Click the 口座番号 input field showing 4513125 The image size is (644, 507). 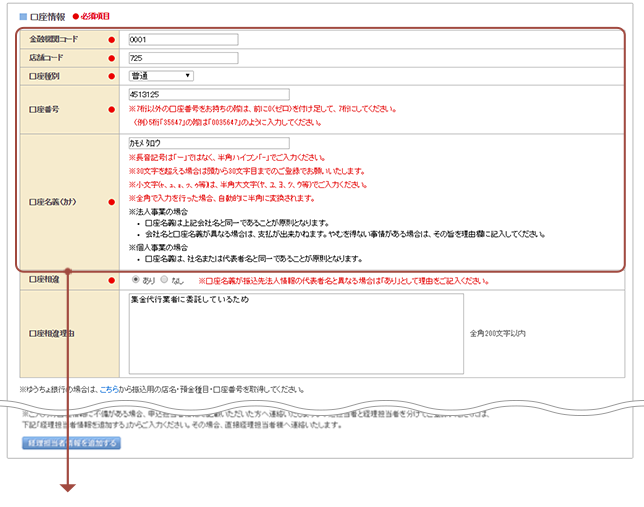pos(209,94)
